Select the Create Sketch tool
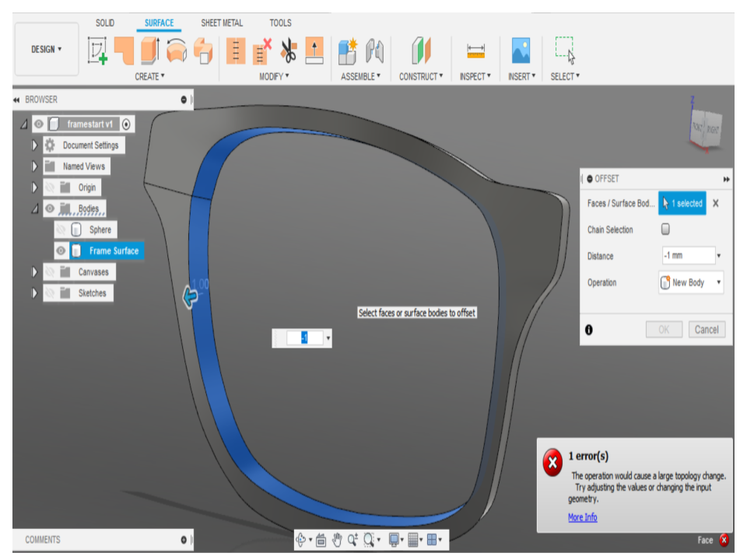747x560 pixels. pos(96,49)
